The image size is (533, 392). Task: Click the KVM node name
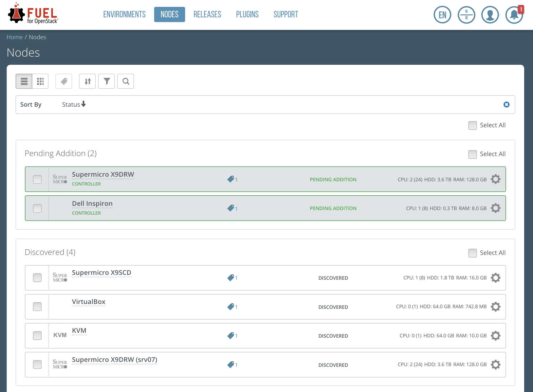(79, 330)
